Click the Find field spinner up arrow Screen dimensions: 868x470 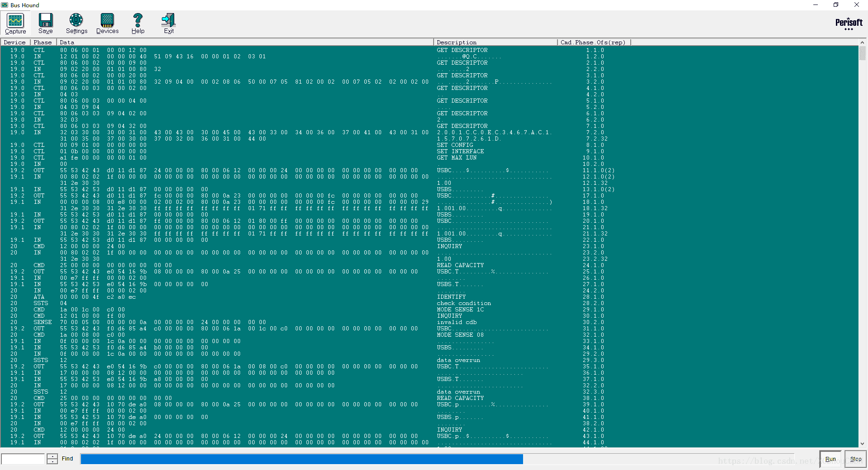52,456
